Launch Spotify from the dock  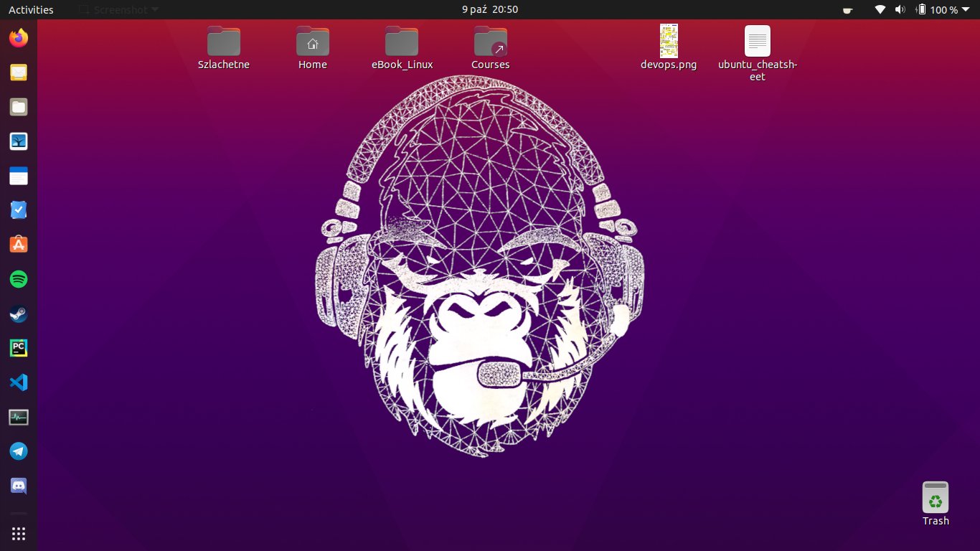coord(19,279)
